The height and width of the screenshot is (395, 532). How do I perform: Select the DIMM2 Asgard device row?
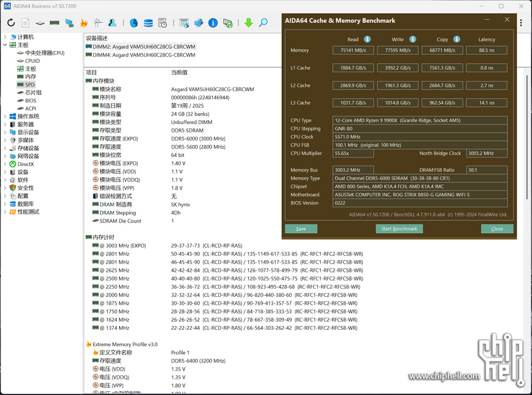141,47
